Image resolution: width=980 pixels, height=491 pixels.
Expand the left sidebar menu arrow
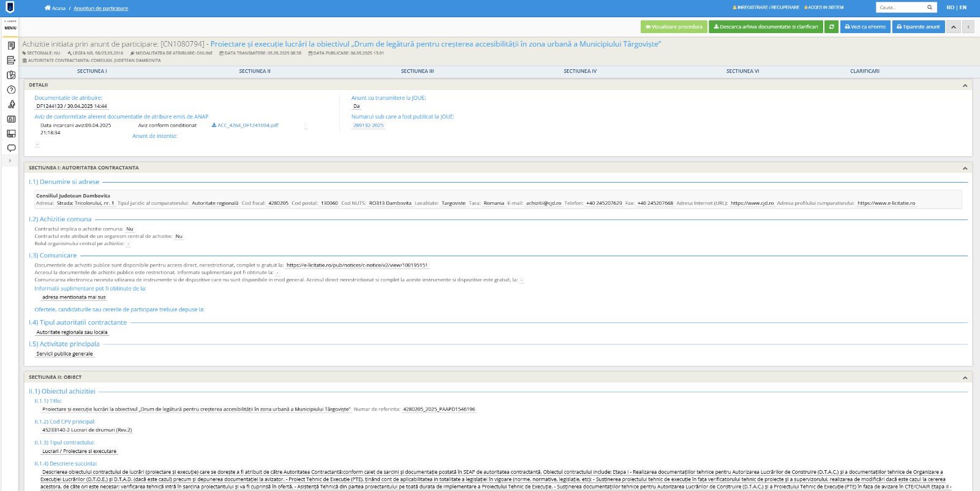[x=10, y=161]
